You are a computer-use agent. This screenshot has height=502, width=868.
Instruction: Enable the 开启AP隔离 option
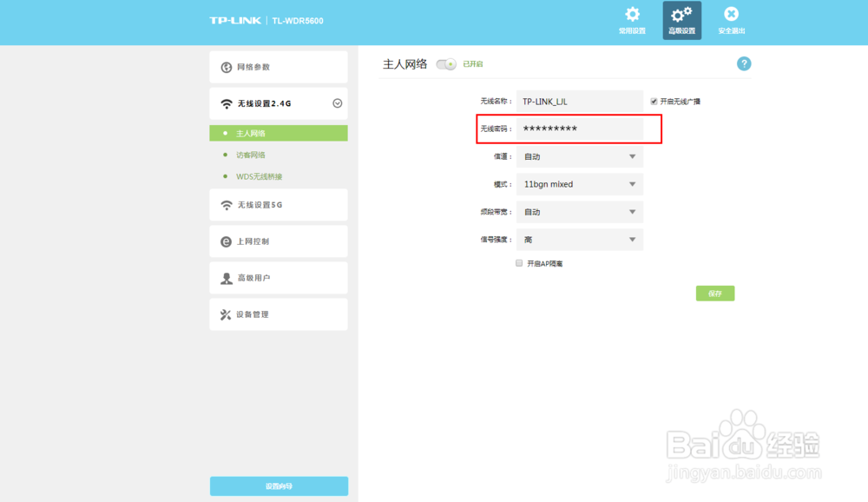click(518, 263)
